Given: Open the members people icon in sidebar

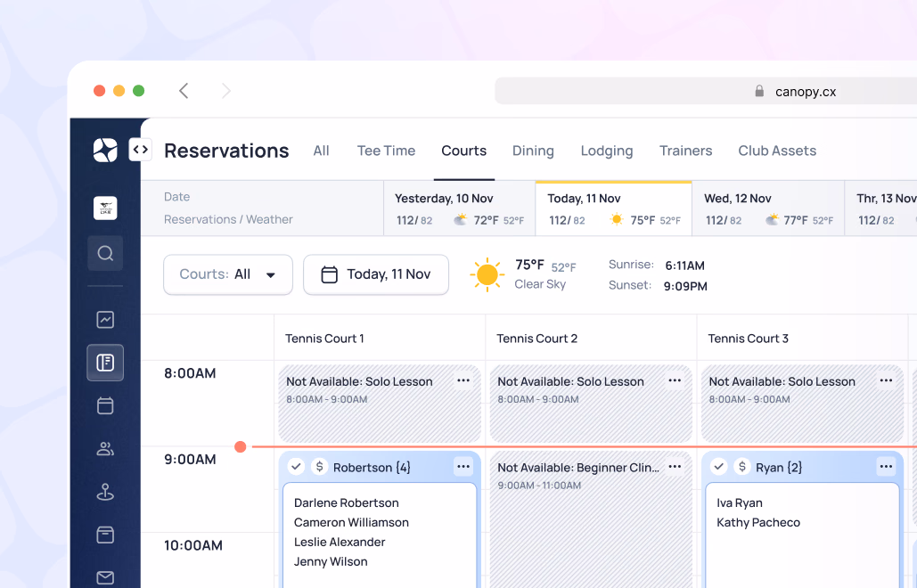Looking at the screenshot, I should [x=105, y=449].
